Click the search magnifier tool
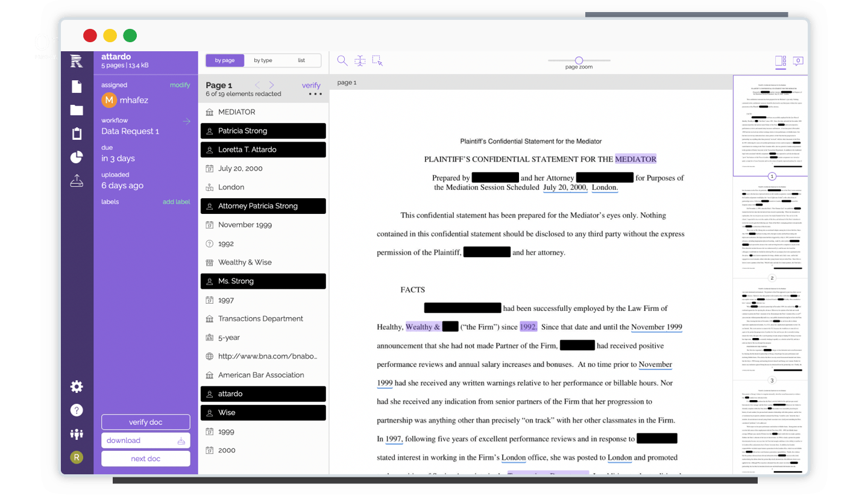 (x=342, y=60)
